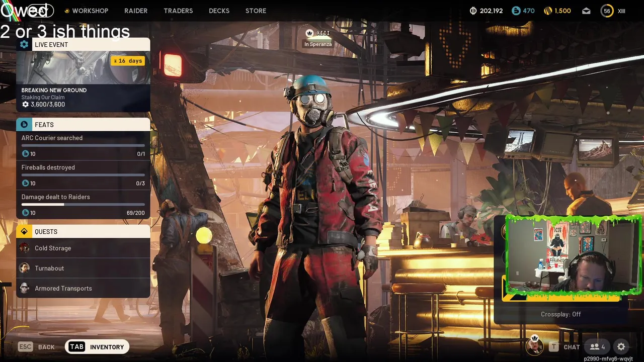
Task: Open the party members icon showing 4
Action: point(597,347)
